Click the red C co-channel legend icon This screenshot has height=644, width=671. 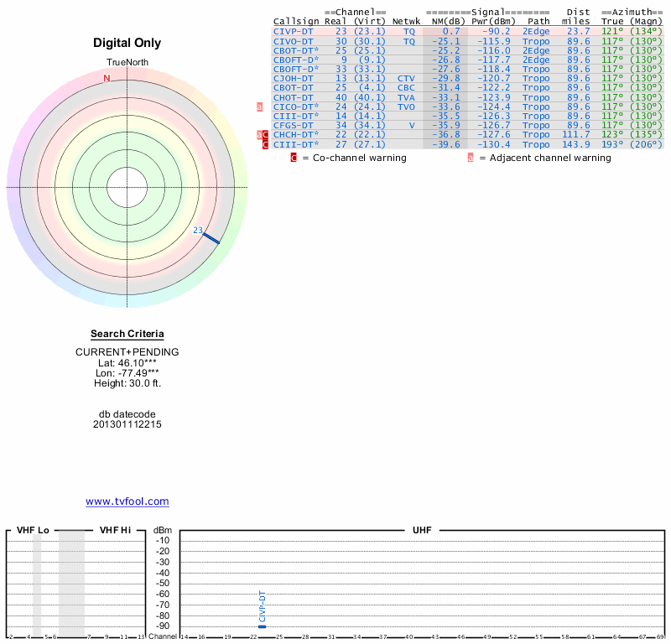tap(294, 158)
